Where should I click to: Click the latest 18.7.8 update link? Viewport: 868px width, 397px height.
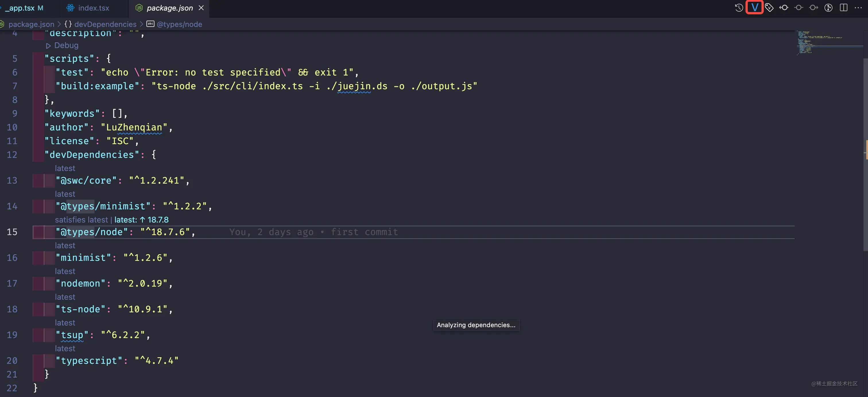142,220
